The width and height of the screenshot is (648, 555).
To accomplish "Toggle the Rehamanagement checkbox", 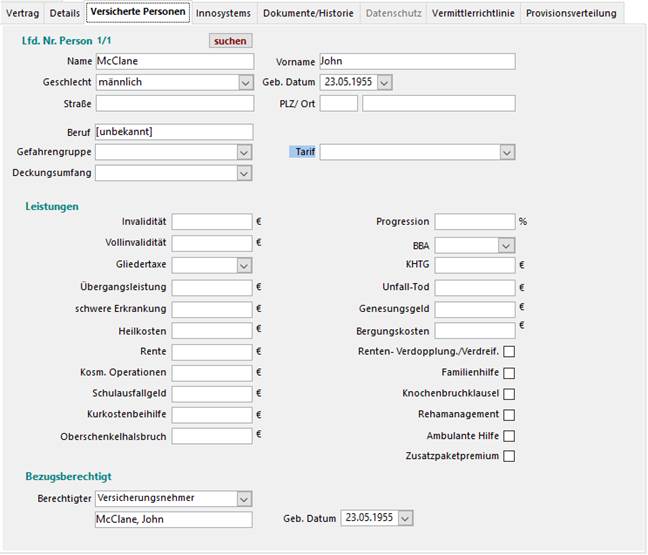I will point(509,415).
